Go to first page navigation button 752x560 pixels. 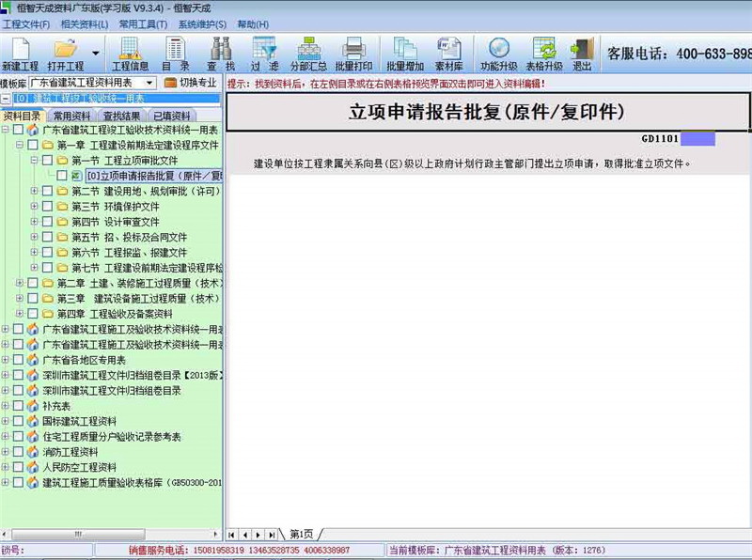tap(232, 534)
